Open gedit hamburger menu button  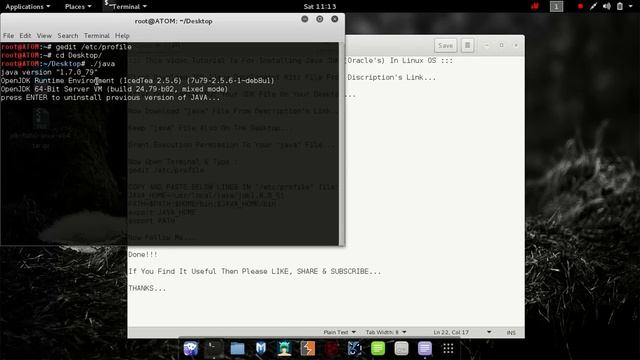pyautogui.click(x=467, y=45)
